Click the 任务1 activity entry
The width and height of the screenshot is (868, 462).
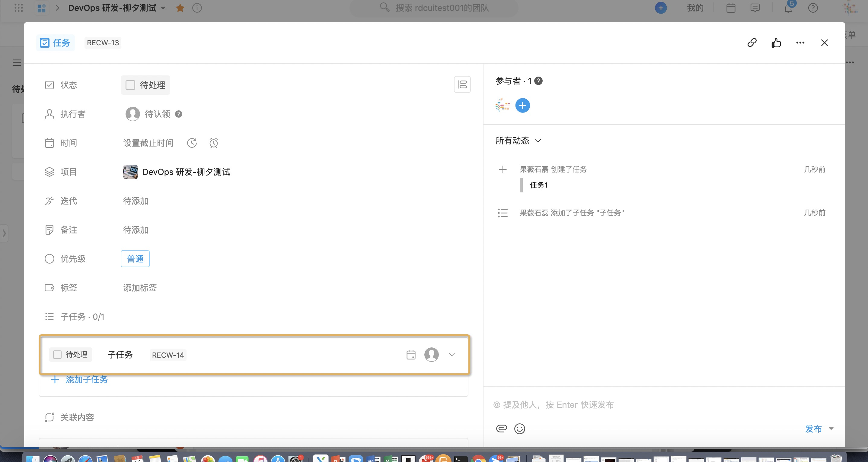[x=538, y=185]
